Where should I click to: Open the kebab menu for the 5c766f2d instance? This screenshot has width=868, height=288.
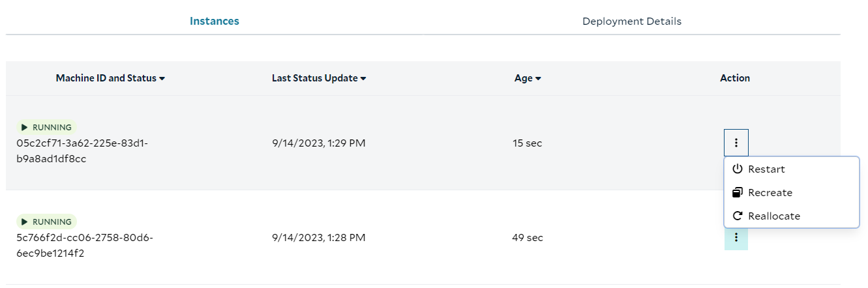(736, 238)
